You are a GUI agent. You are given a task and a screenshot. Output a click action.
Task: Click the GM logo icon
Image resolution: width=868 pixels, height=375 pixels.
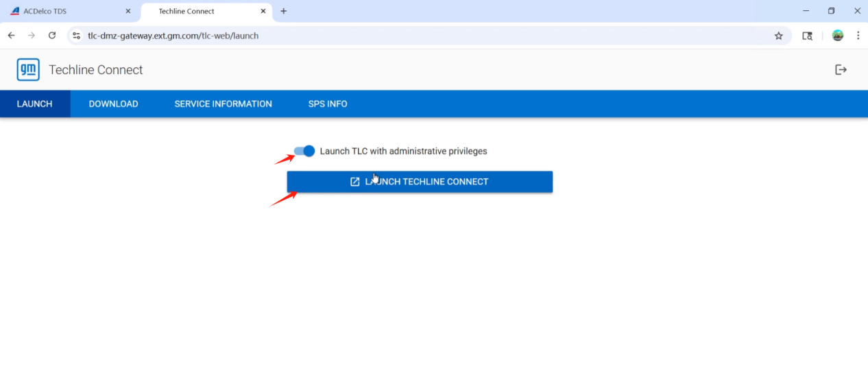tap(28, 70)
